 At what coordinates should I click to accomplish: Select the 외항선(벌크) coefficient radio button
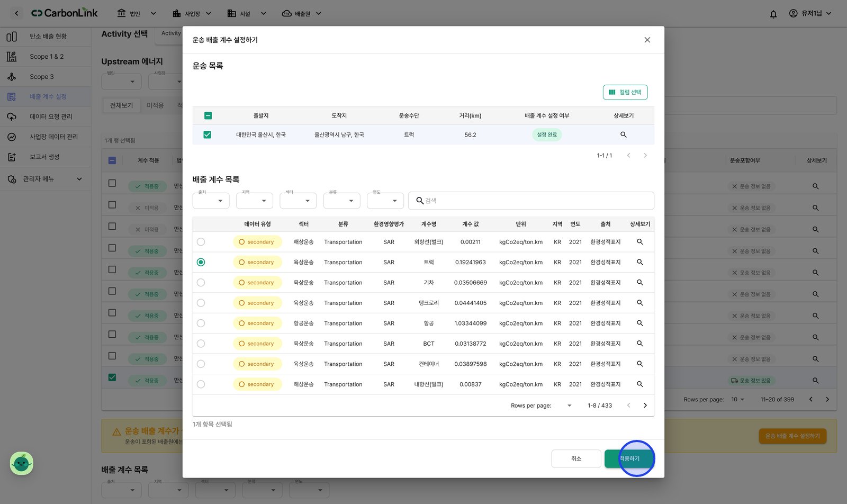click(201, 242)
